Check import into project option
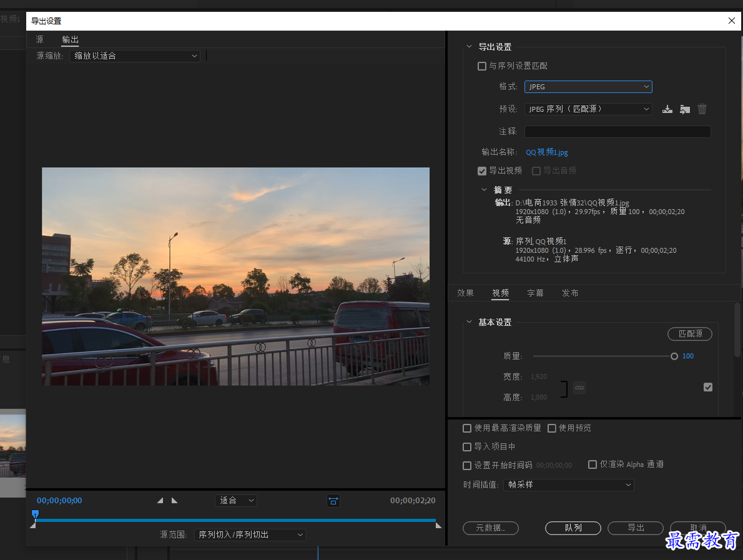Viewport: 743px width, 560px height. point(467,447)
